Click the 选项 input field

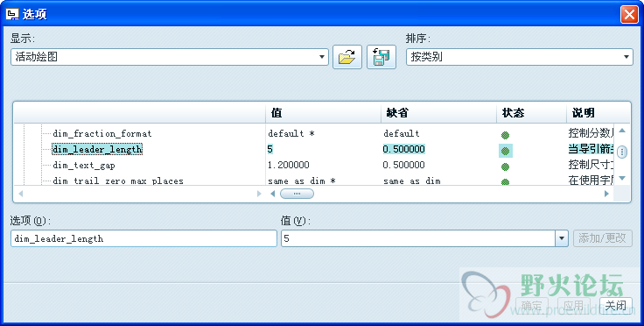point(143,238)
